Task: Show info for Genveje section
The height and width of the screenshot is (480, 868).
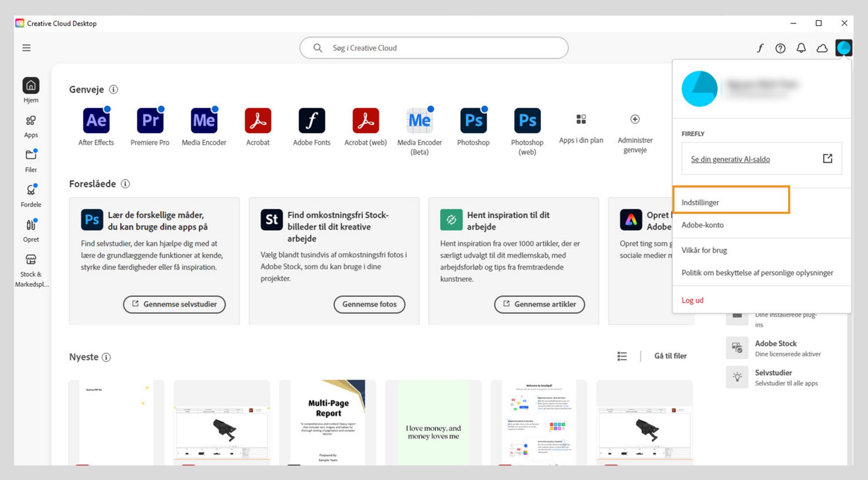Action: coord(113,90)
